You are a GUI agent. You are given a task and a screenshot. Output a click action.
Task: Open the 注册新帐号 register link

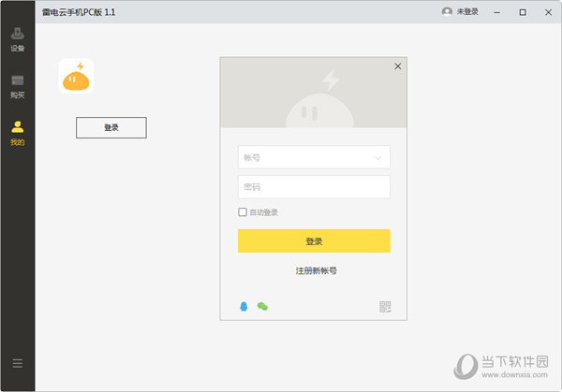[317, 271]
